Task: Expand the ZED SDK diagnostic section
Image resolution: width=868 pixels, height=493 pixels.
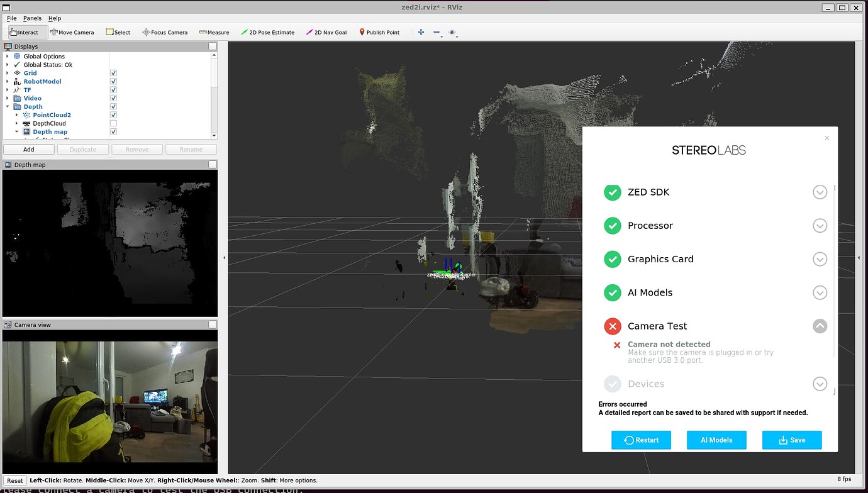Action: click(x=820, y=192)
